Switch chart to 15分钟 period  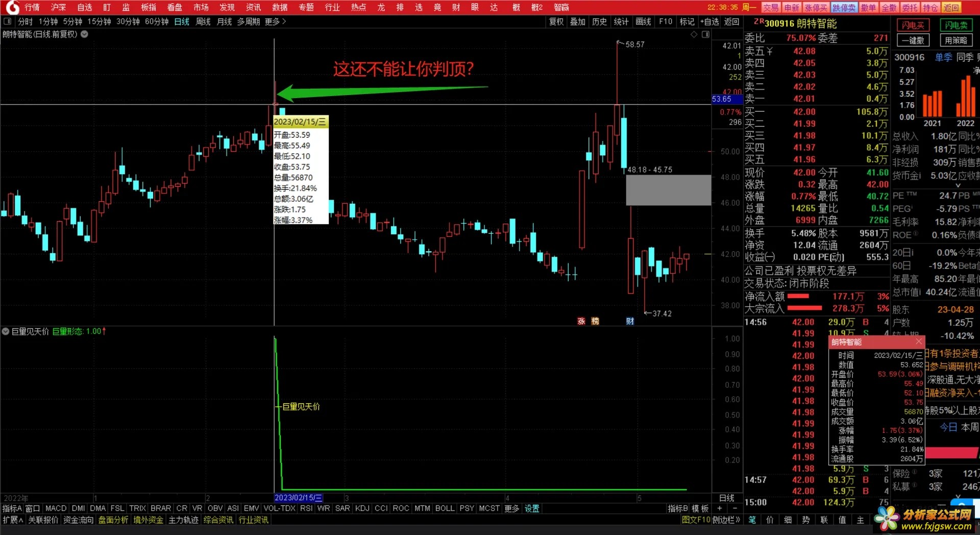click(99, 21)
